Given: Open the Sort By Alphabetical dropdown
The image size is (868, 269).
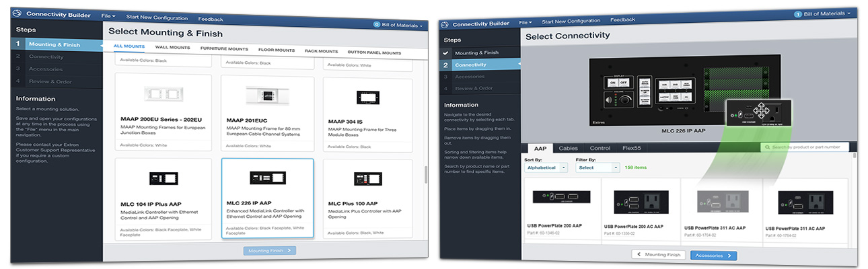Looking at the screenshot, I should click(546, 167).
